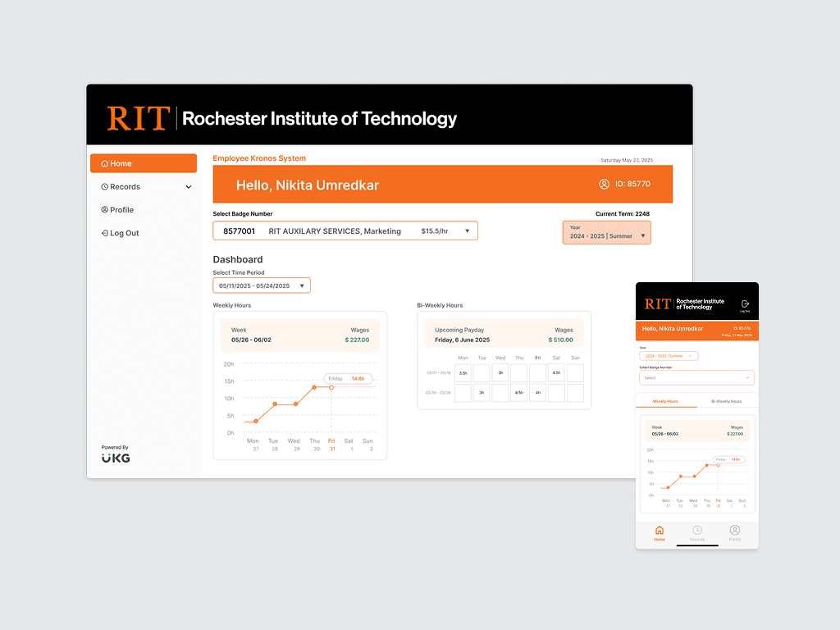Viewport: 840px width, 630px height.
Task: Expand the Records chevron in the desktop sidebar
Action: point(189,187)
